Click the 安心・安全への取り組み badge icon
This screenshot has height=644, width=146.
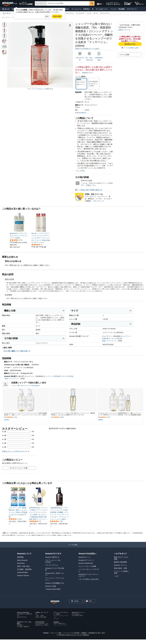[x=89, y=54]
